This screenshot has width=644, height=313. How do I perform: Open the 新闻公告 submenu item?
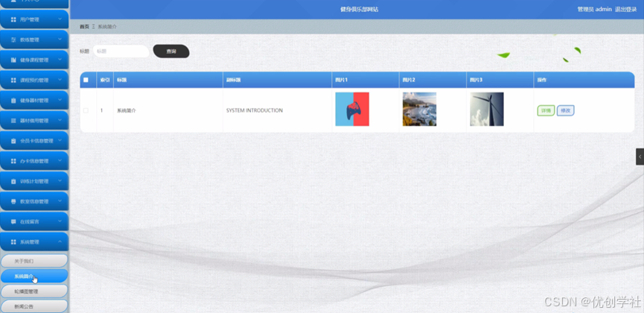pos(34,306)
